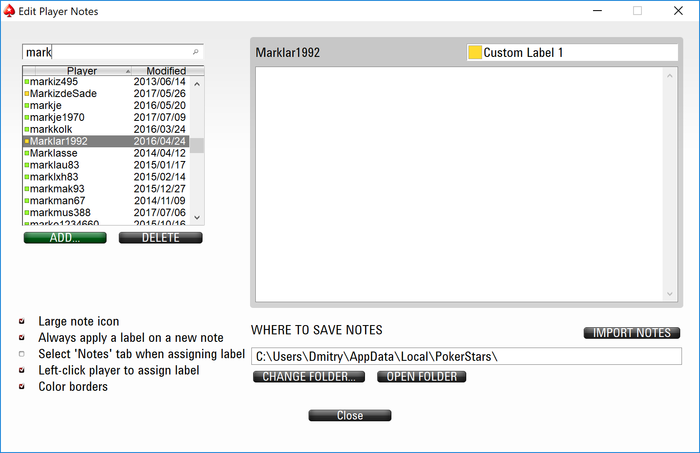Screen dimensions: 700x453
Task: Sort the list by the Modified column header
Action: 167,71
